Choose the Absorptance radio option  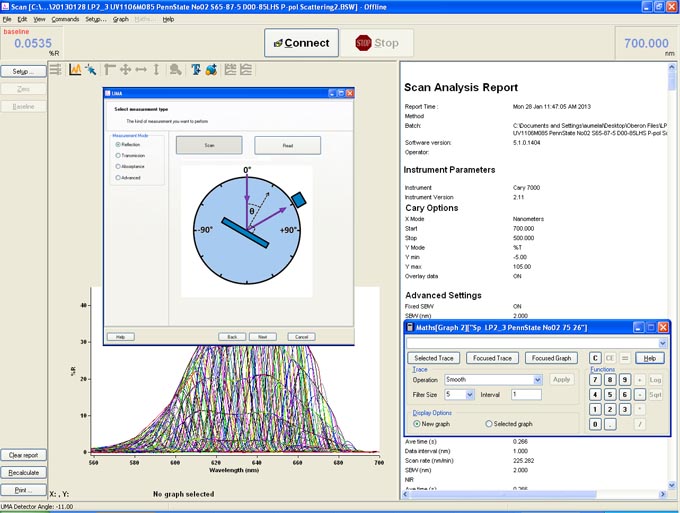119,167
